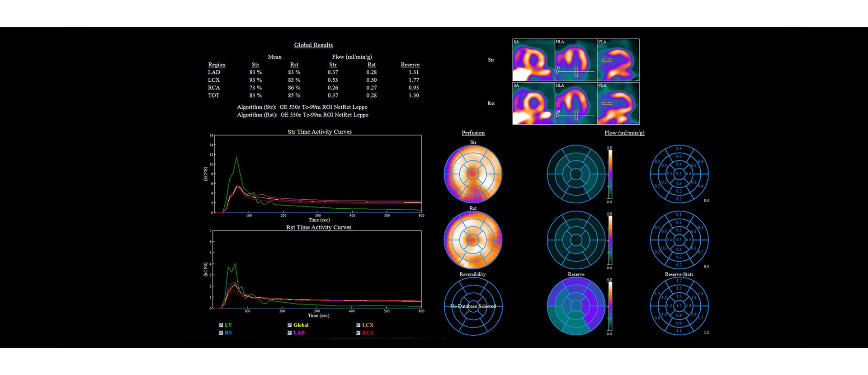Toggle the RV curve checkbox

pyautogui.click(x=221, y=333)
